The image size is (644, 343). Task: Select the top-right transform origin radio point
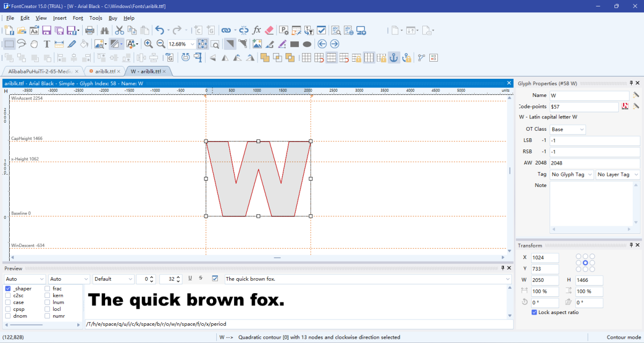592,256
